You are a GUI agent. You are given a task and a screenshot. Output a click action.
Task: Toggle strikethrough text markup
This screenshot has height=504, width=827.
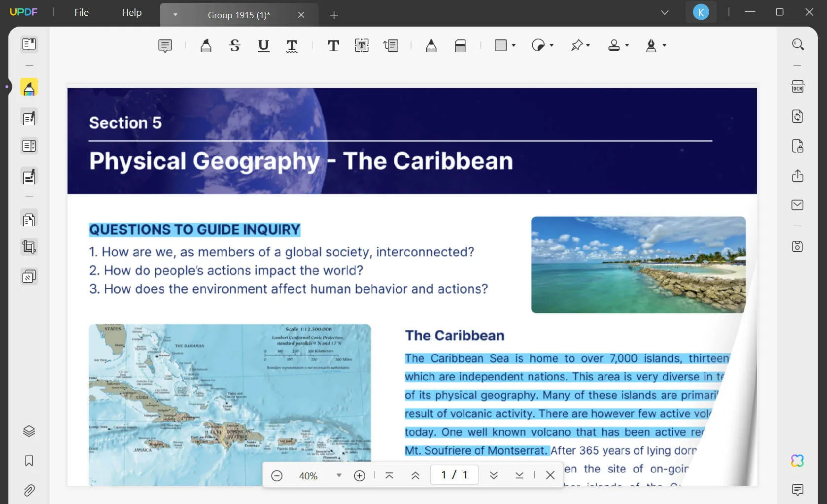pyautogui.click(x=235, y=45)
